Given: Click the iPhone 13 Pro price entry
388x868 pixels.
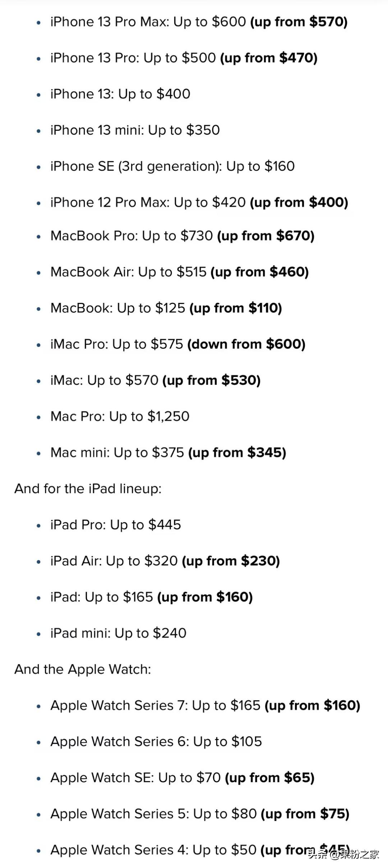Looking at the screenshot, I should click(184, 58).
